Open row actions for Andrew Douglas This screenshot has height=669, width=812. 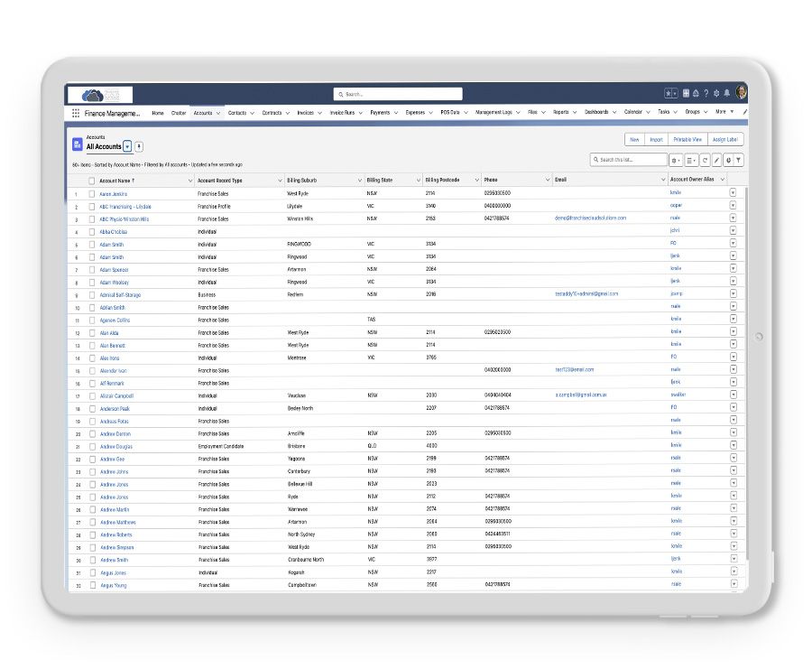[x=734, y=445]
